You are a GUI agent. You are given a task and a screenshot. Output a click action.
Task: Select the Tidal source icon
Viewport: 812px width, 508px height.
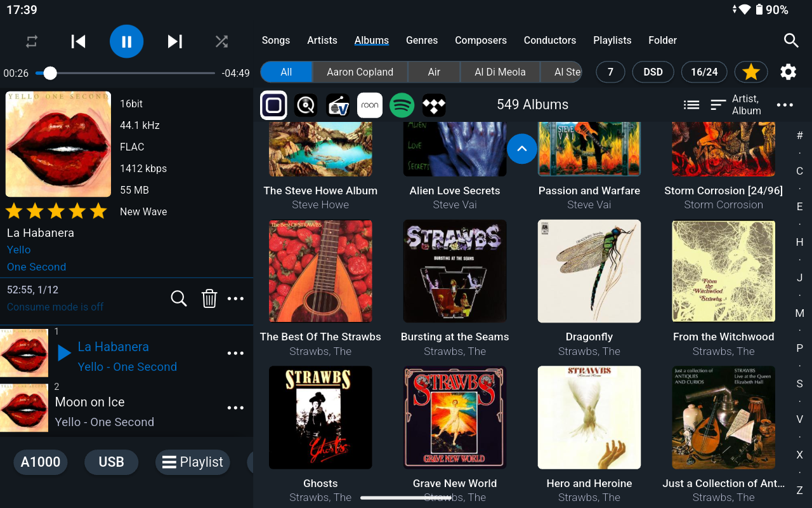click(434, 105)
